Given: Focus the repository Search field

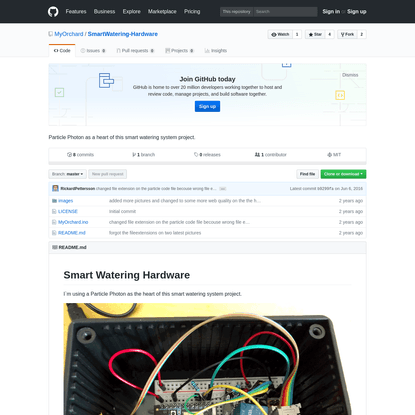Looking at the screenshot, I should point(285,12).
